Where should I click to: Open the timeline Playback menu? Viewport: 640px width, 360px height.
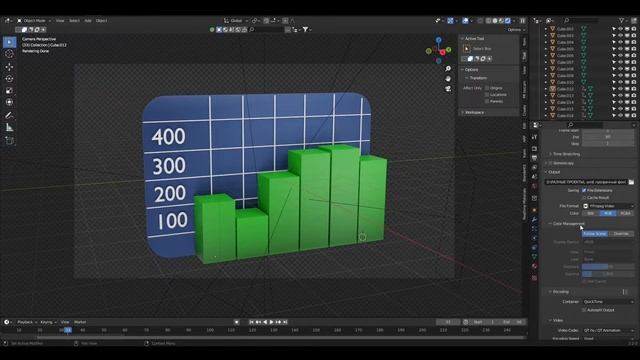[x=27, y=322]
